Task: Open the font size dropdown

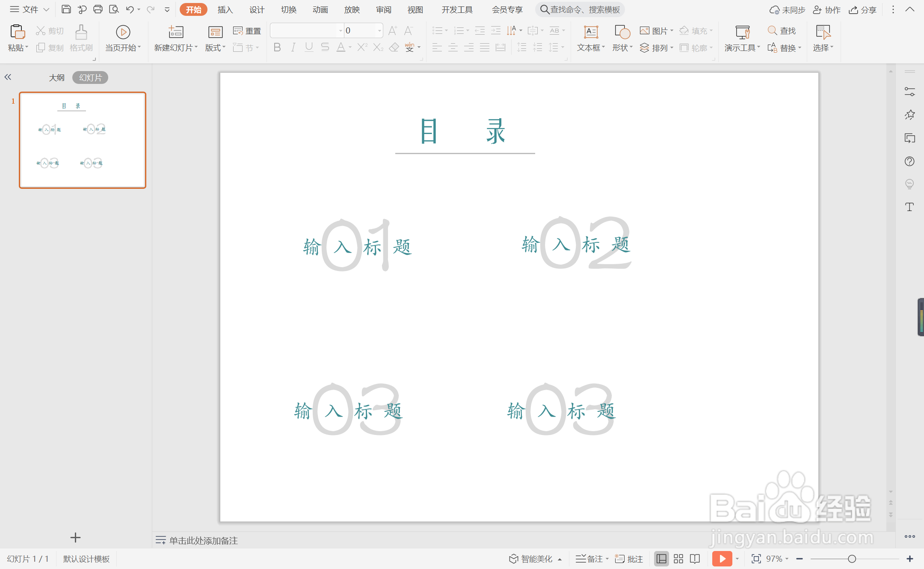Action: tap(379, 31)
